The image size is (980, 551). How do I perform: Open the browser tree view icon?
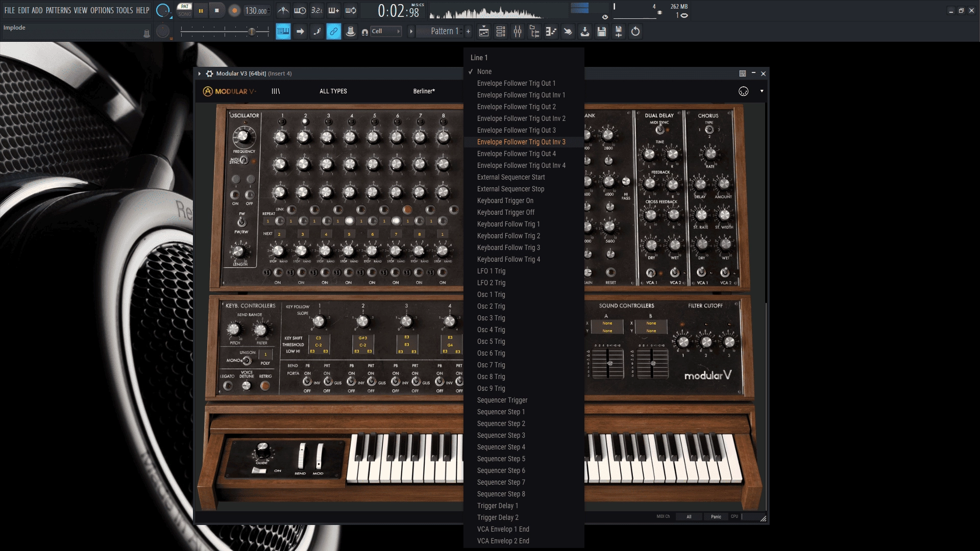pyautogui.click(x=534, y=32)
